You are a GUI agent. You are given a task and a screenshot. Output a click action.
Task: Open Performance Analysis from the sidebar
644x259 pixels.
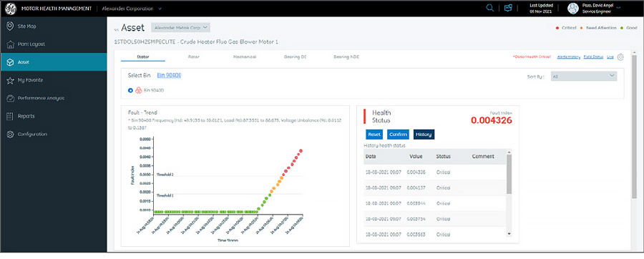point(54,98)
